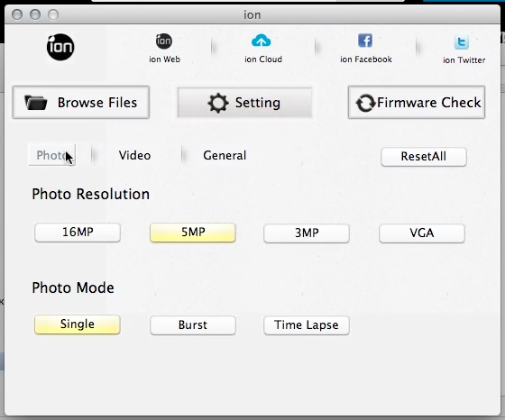Set photo mode to Burst
The image size is (505, 420).
click(x=193, y=325)
